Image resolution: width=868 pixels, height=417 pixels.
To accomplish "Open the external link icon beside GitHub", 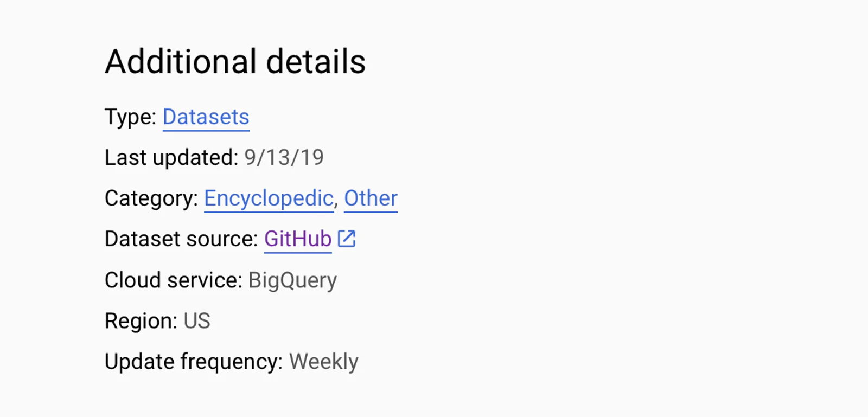I will (347, 239).
